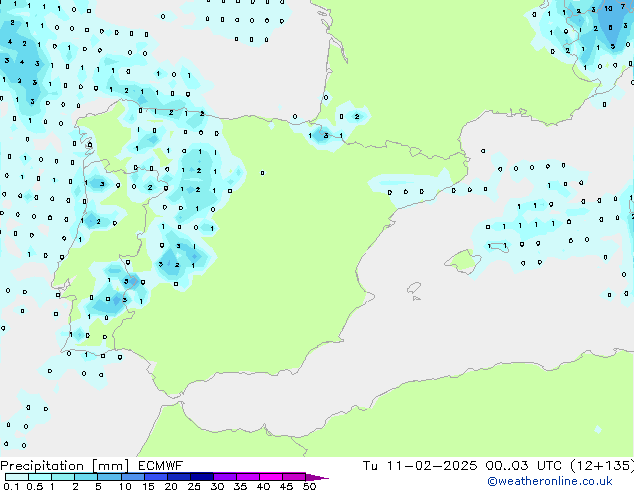This screenshot has height=490, width=634.
Task: Click the legend value label 10
Action: 125,486
